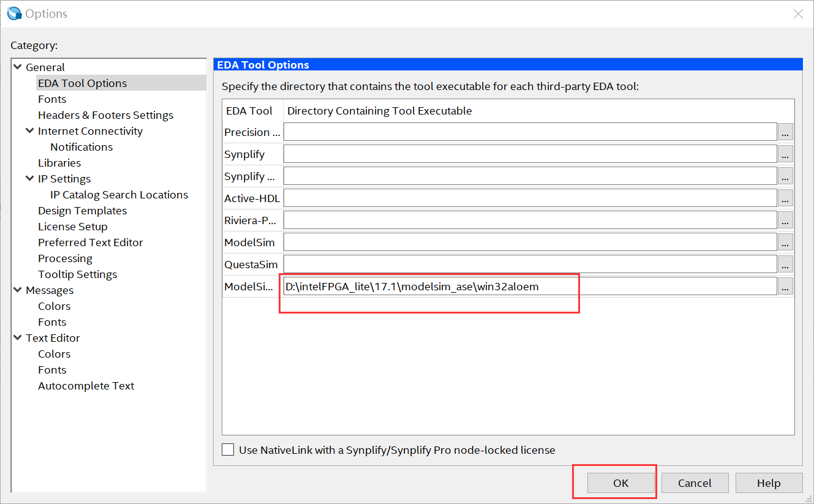
Task: Browse for the Synplify executable directory
Action: (x=786, y=154)
